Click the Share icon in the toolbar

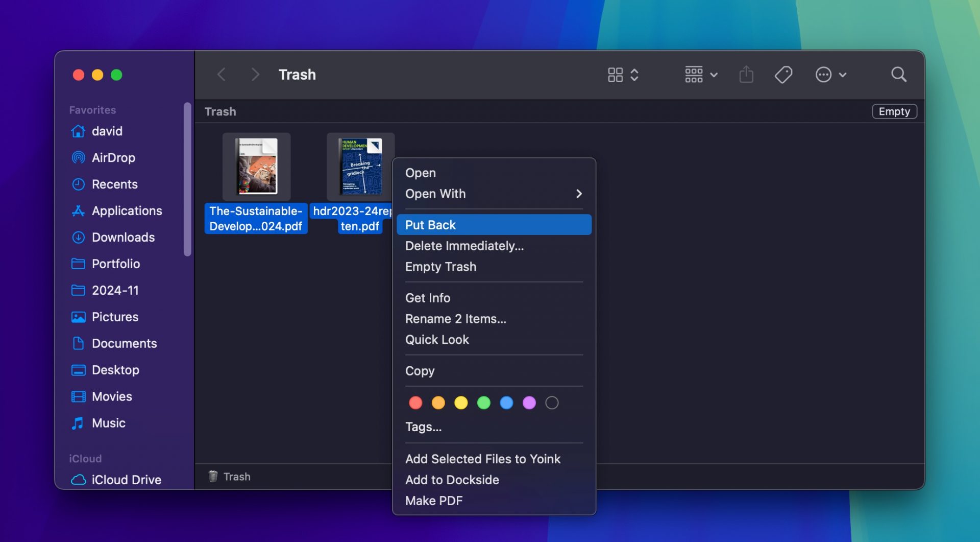[x=746, y=75]
